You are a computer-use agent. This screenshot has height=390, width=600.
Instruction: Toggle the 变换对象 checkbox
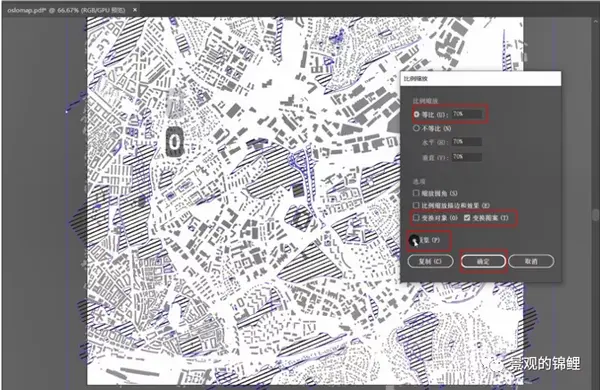[x=416, y=218]
